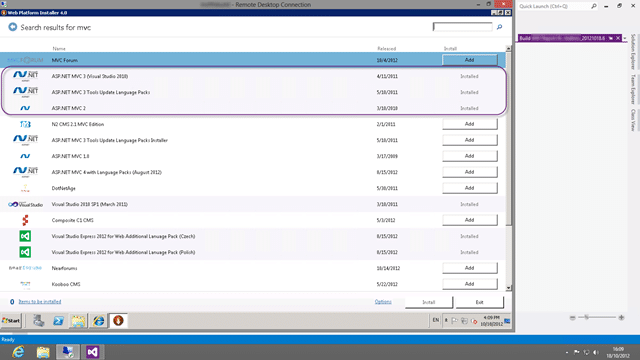
Task: Click the green icon of the Czech Language Pack row
Action: (25, 236)
